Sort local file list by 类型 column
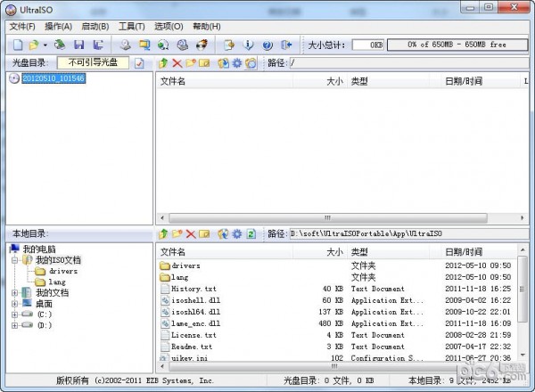This screenshot has height=392, width=535. (x=388, y=252)
